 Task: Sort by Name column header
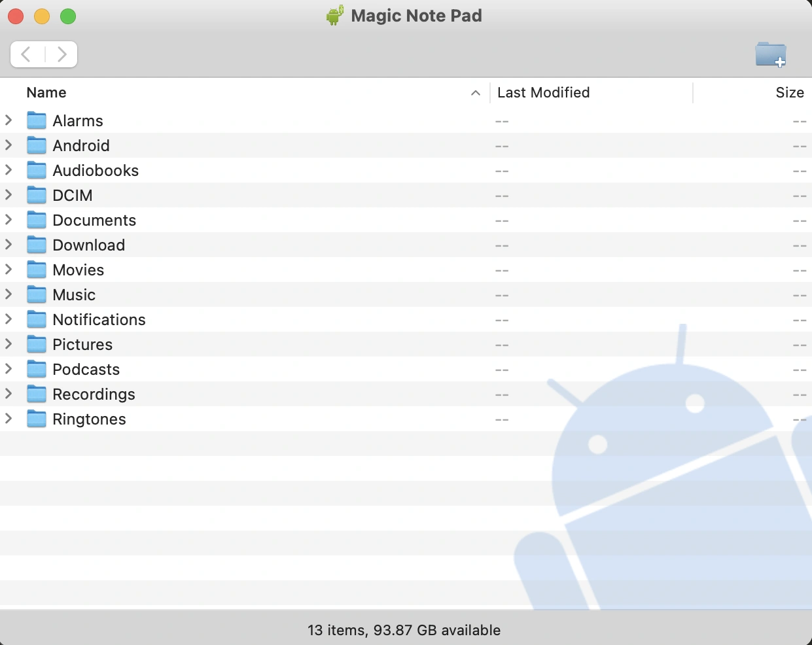46,93
